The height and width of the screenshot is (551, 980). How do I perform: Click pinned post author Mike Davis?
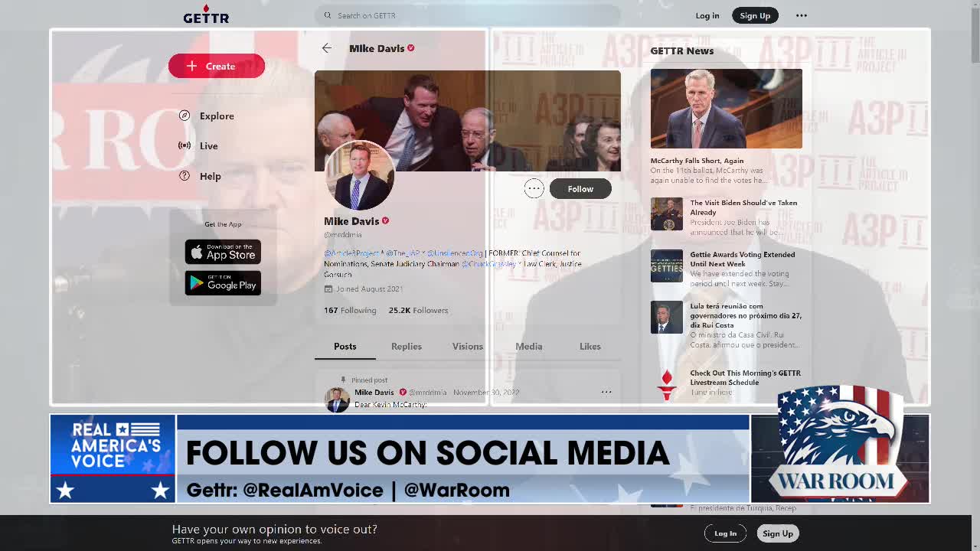374,392
